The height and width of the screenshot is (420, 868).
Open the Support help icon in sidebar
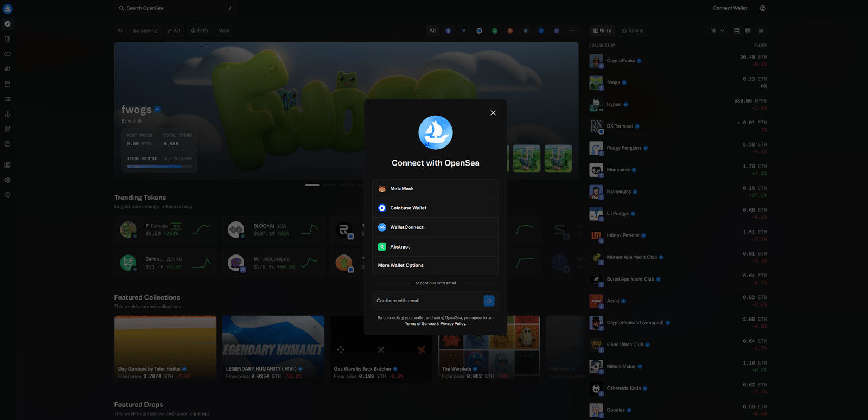pyautogui.click(x=8, y=195)
